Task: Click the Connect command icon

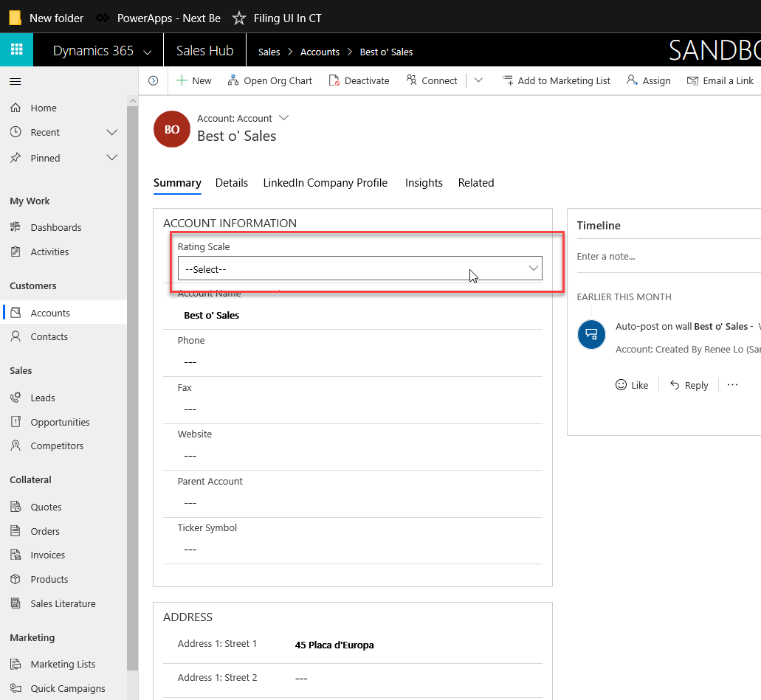Action: tap(412, 80)
